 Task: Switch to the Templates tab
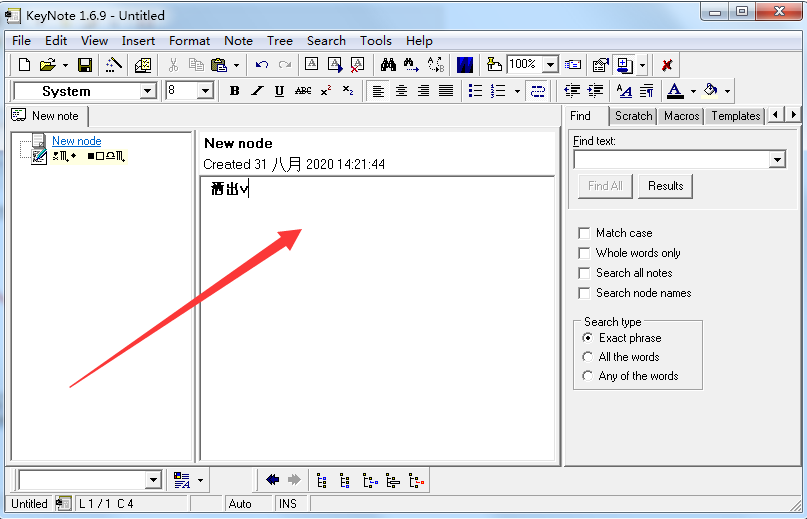(735, 116)
